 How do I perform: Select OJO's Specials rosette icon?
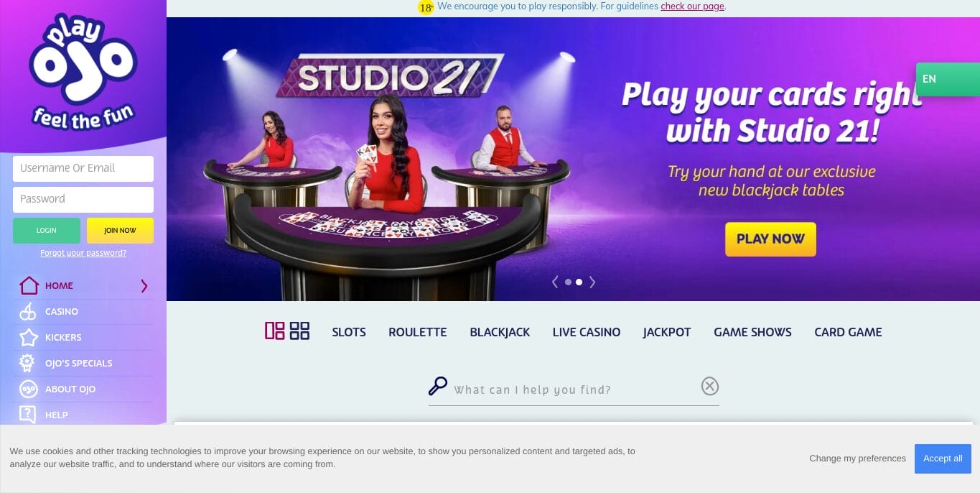pyautogui.click(x=27, y=363)
